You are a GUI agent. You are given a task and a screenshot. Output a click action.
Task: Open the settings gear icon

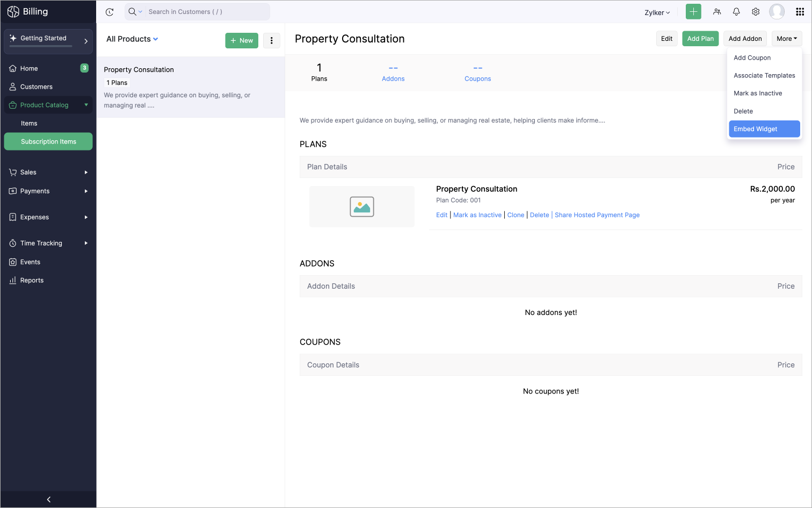point(756,12)
